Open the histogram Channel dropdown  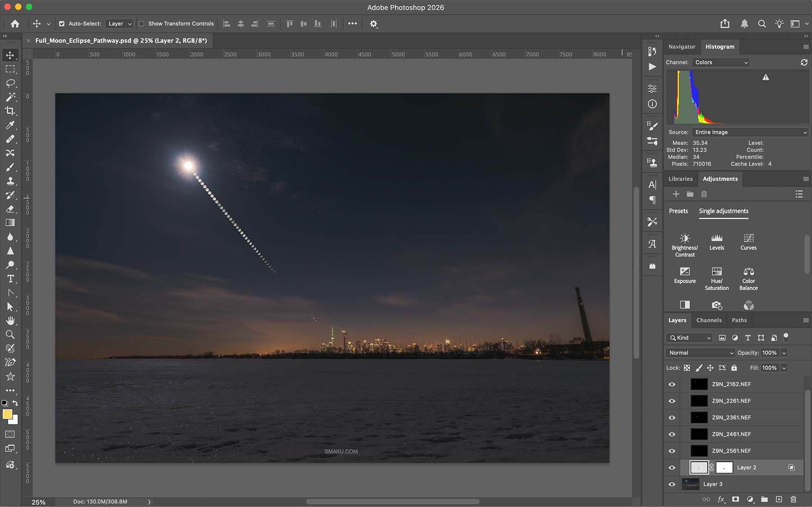(x=720, y=62)
